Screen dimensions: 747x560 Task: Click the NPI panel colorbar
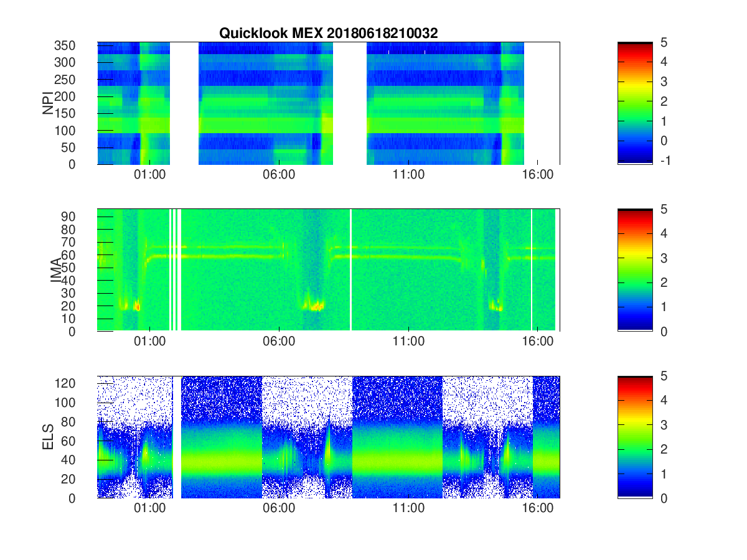click(x=635, y=103)
